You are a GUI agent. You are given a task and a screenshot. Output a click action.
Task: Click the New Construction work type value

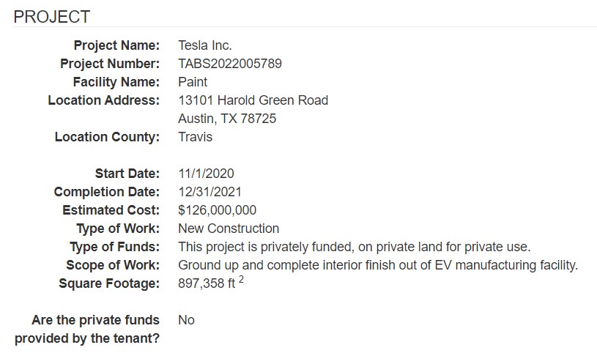coord(229,229)
